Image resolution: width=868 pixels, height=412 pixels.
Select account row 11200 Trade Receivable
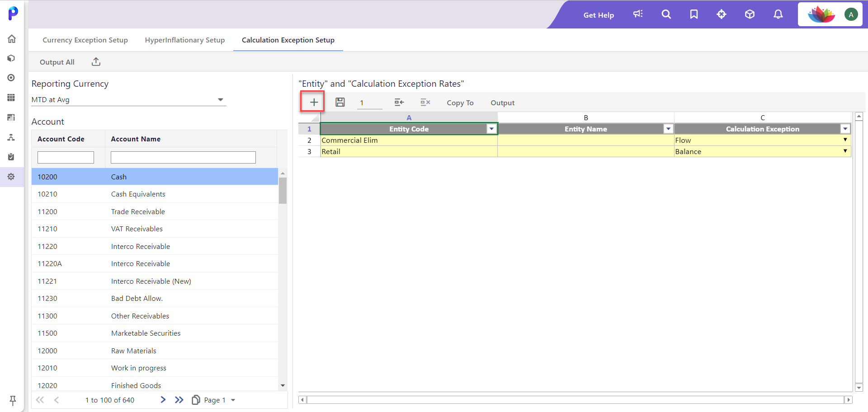click(x=155, y=211)
